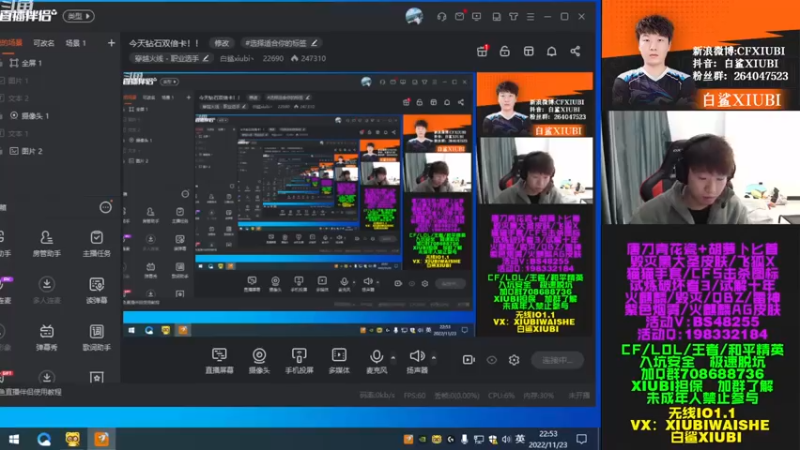Toggle the preview eye icon

[x=491, y=360]
